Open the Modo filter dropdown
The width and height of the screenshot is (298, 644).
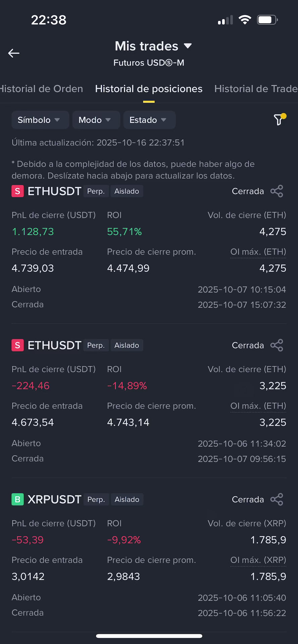tap(96, 120)
